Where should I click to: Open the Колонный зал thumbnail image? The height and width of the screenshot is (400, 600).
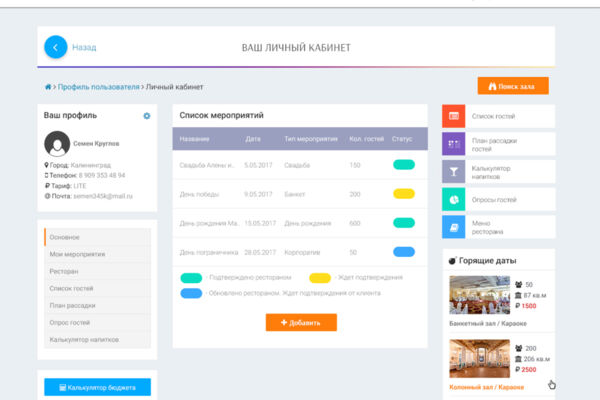point(479,359)
